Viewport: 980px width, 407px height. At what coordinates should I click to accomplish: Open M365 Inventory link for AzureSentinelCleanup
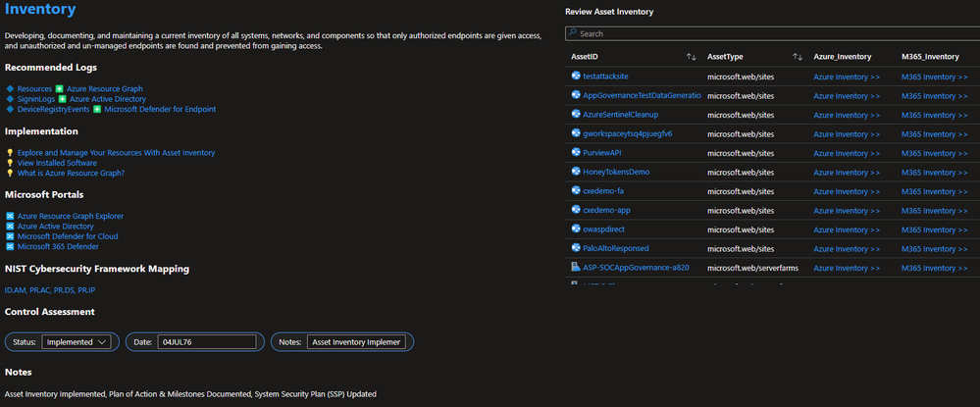tap(934, 115)
